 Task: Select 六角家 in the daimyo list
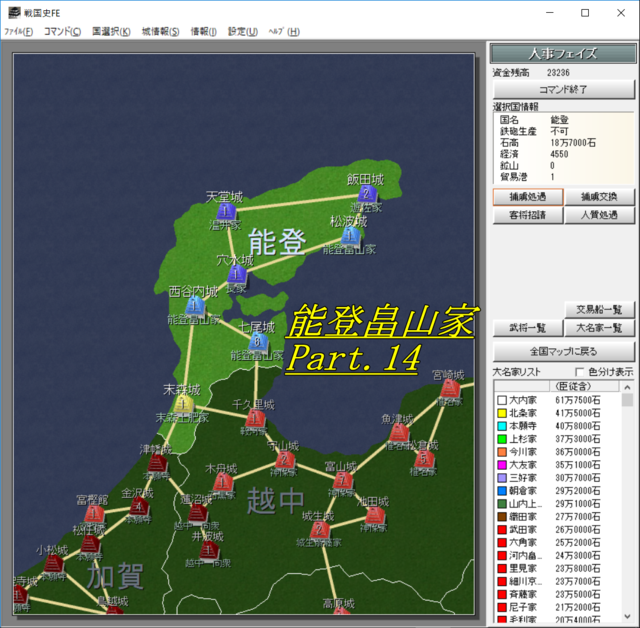point(558,543)
